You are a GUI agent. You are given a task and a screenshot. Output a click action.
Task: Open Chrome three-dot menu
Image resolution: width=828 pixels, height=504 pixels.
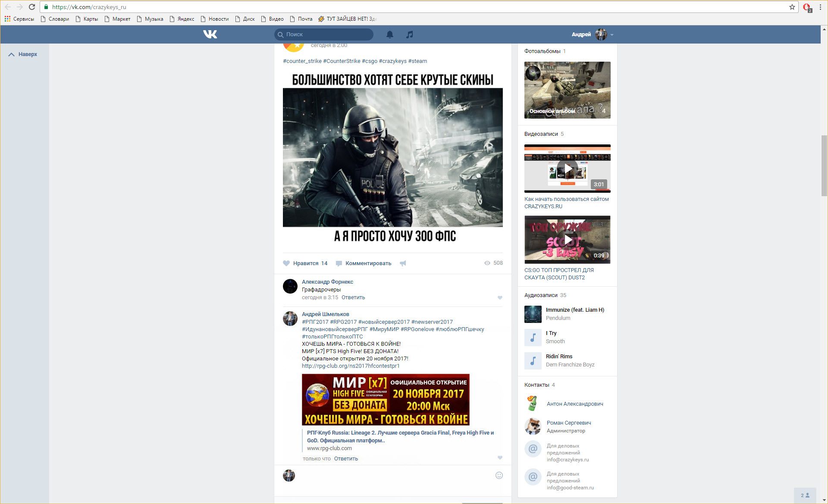click(x=820, y=7)
